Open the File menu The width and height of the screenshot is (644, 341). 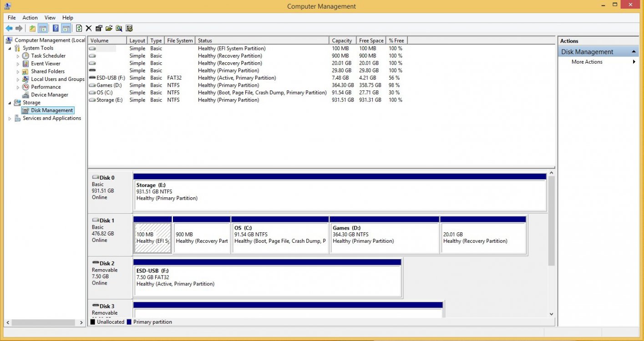[12, 18]
